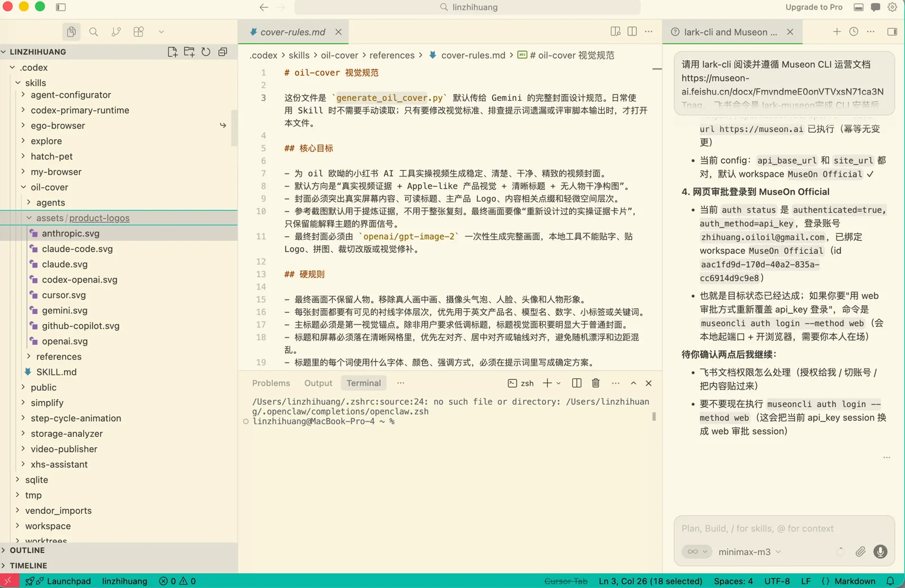Open the Explorer view icon
905x588 pixels.
[x=71, y=32]
